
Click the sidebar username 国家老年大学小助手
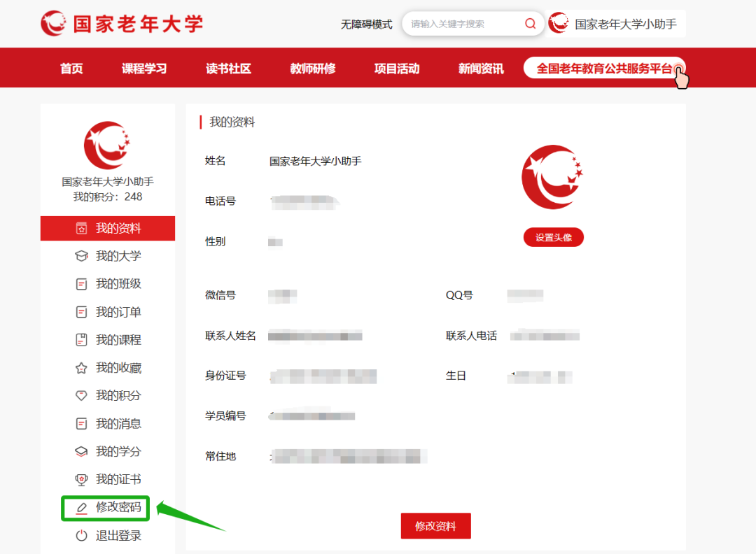(108, 182)
